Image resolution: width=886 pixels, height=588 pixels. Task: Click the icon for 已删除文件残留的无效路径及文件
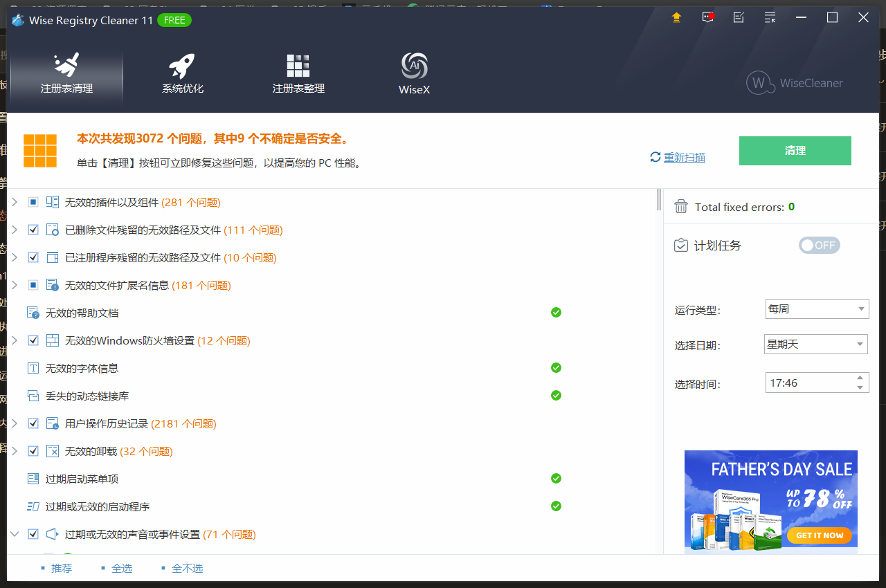(x=53, y=230)
